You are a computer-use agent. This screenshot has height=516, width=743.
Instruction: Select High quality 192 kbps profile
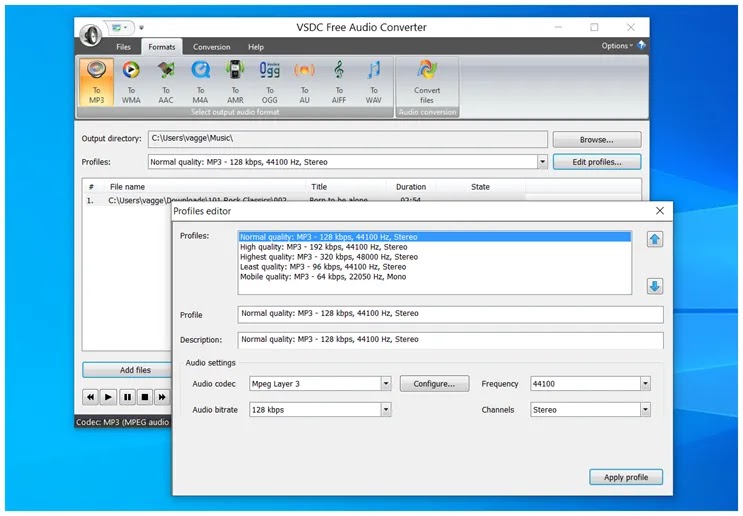click(435, 247)
